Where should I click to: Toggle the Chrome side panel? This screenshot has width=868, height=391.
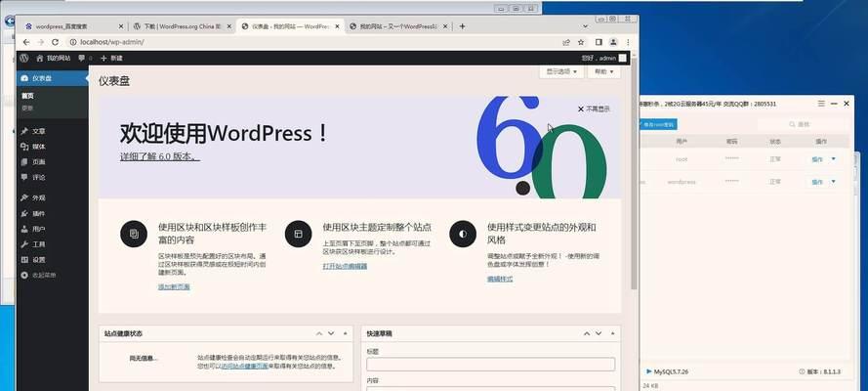[599, 42]
